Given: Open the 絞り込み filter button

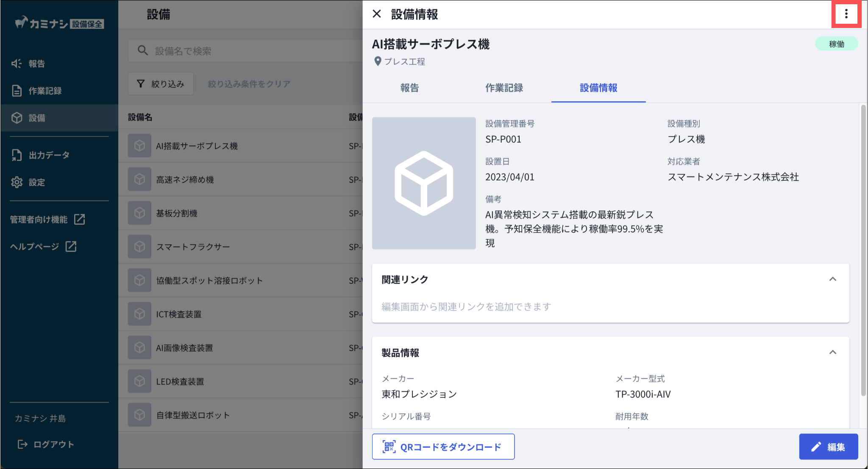Looking at the screenshot, I should click(x=161, y=84).
